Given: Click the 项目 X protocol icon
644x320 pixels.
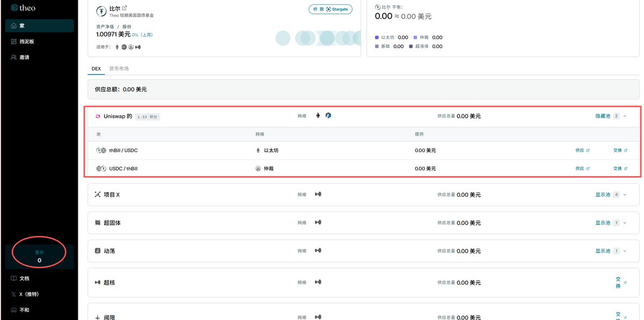Looking at the screenshot, I should coord(98,195).
